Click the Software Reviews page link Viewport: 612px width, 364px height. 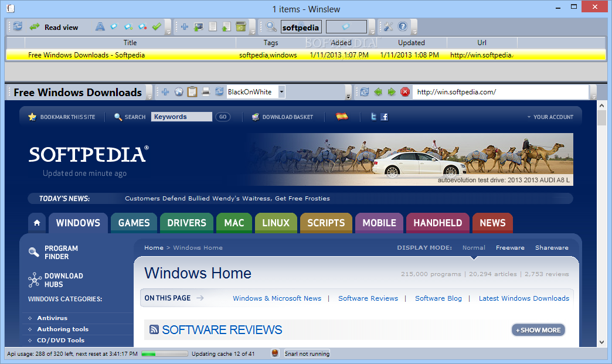[x=368, y=298]
